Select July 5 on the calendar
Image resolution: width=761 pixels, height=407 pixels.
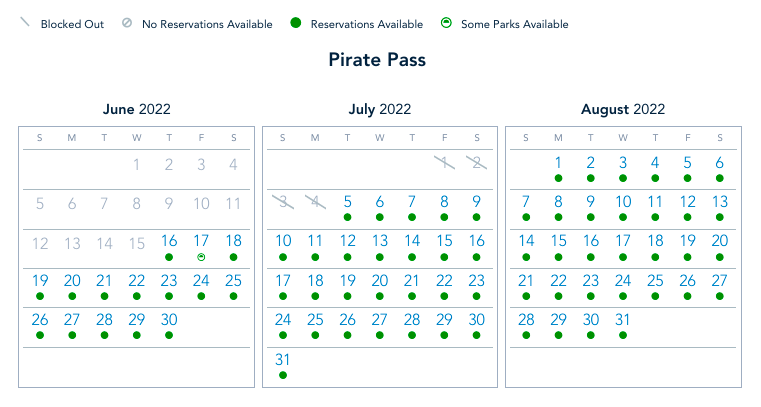pyautogui.click(x=347, y=202)
